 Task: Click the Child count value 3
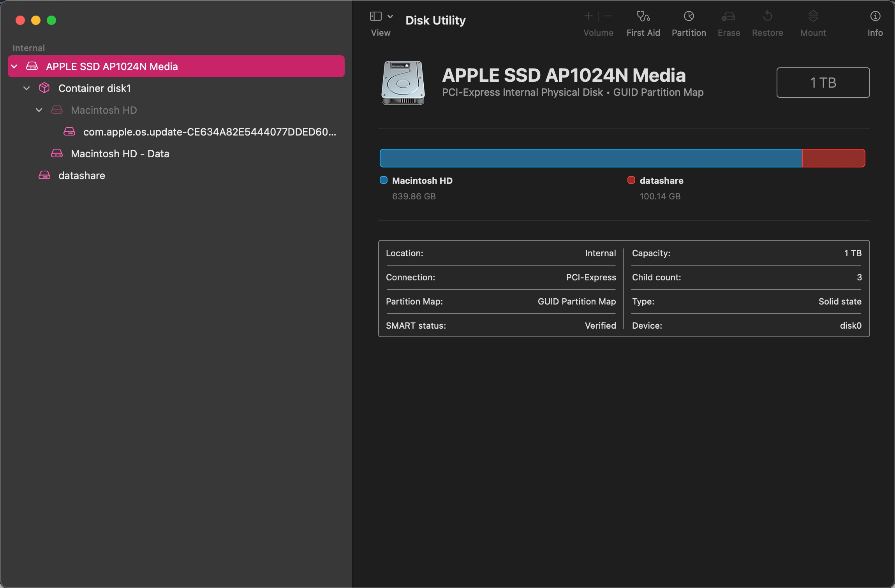859,277
